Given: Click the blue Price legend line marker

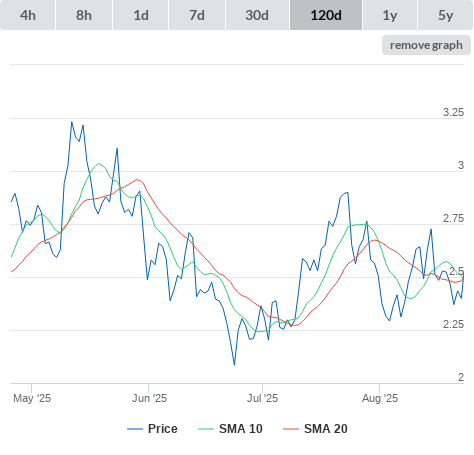Looking at the screenshot, I should pyautogui.click(x=135, y=429).
